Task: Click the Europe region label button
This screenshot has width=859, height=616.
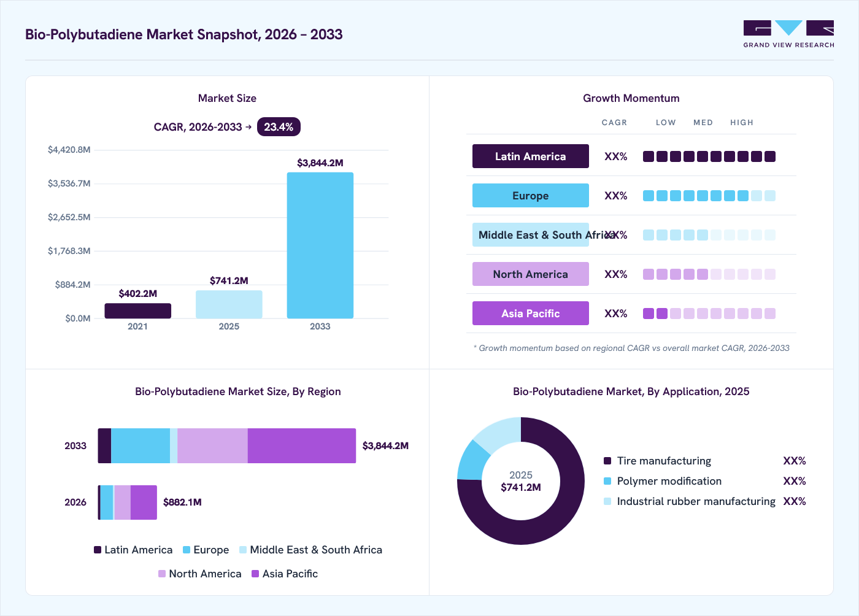Action: (531, 196)
